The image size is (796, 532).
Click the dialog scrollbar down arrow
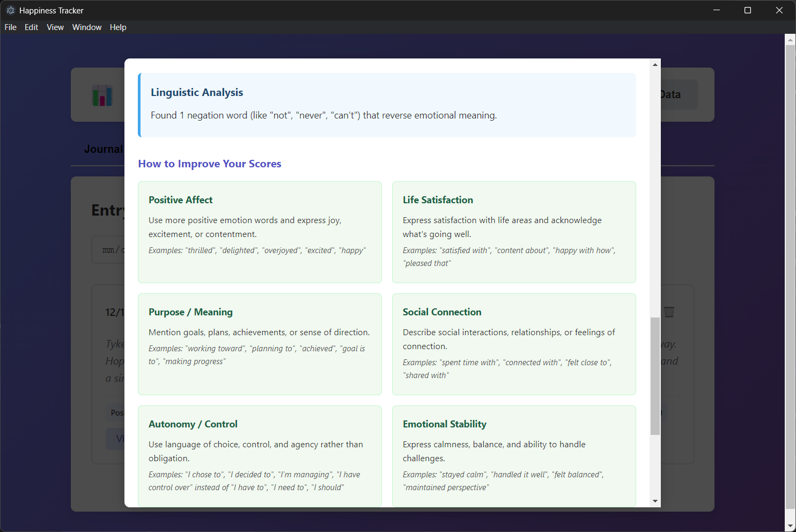pos(655,501)
